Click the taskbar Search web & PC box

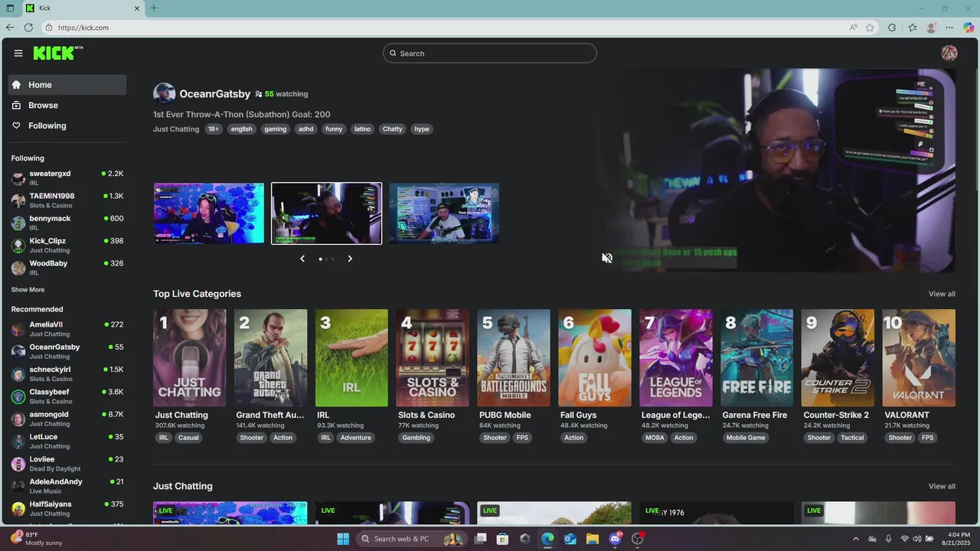[413, 539]
